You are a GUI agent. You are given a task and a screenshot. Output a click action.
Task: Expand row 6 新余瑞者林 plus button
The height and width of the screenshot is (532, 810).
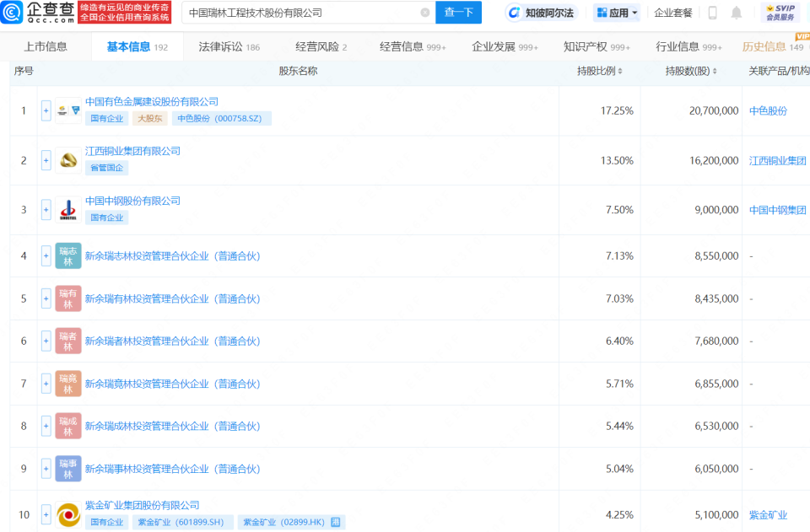46,341
